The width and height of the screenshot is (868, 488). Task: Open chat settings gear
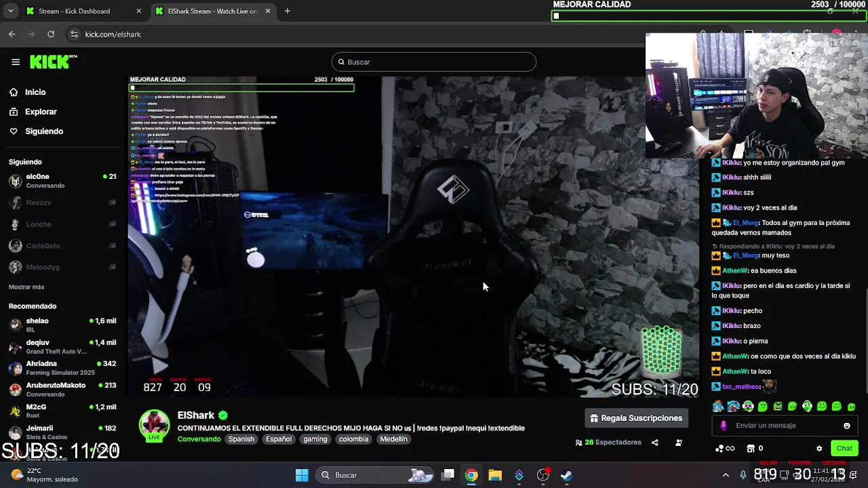coord(819,449)
